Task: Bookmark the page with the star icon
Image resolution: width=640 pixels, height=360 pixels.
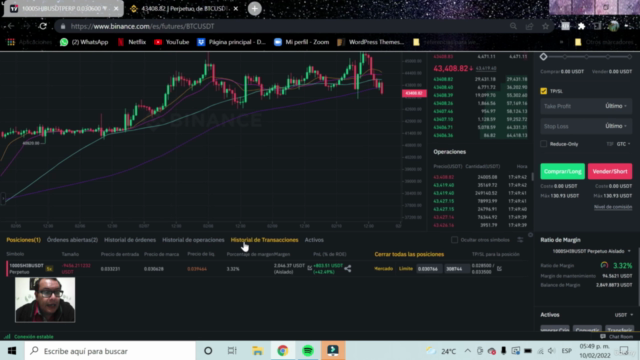Action: pyautogui.click(x=545, y=26)
